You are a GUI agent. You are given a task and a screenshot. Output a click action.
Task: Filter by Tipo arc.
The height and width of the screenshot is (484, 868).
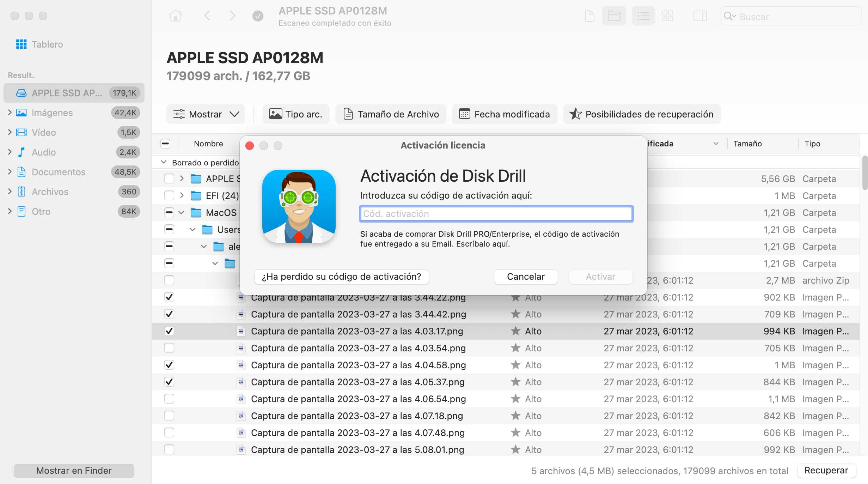click(x=296, y=114)
